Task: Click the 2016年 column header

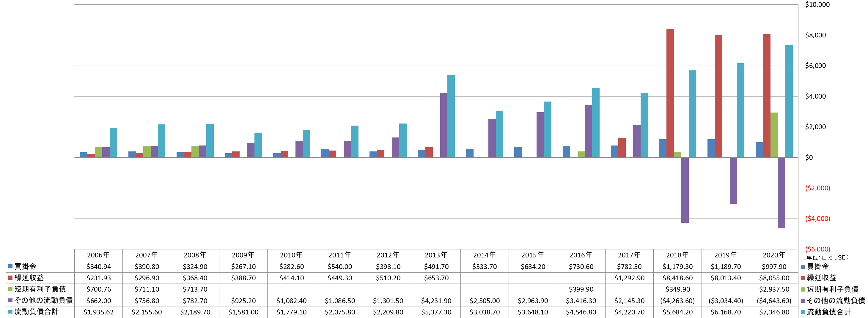Action: point(581,255)
